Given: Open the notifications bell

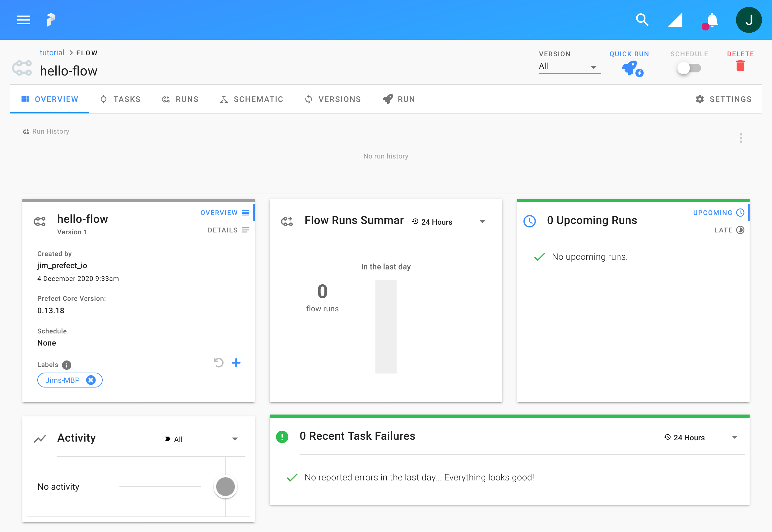Looking at the screenshot, I should pos(712,21).
